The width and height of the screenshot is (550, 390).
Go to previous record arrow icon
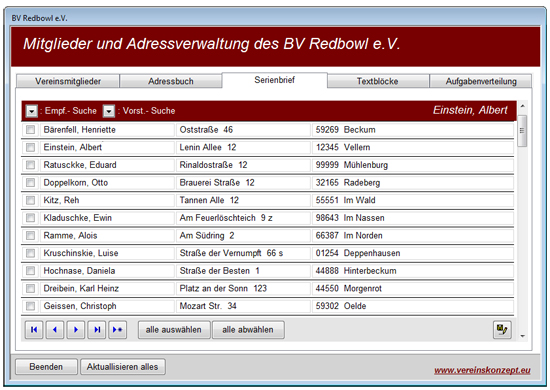55,330
